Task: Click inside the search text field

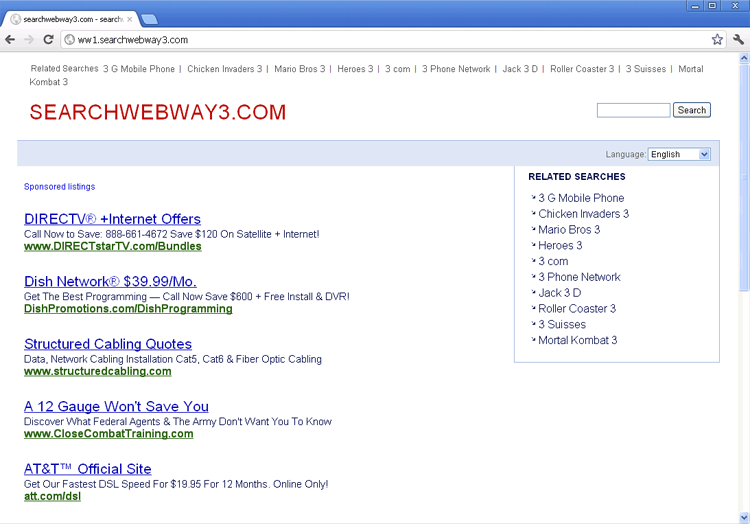Action: pyautogui.click(x=633, y=110)
